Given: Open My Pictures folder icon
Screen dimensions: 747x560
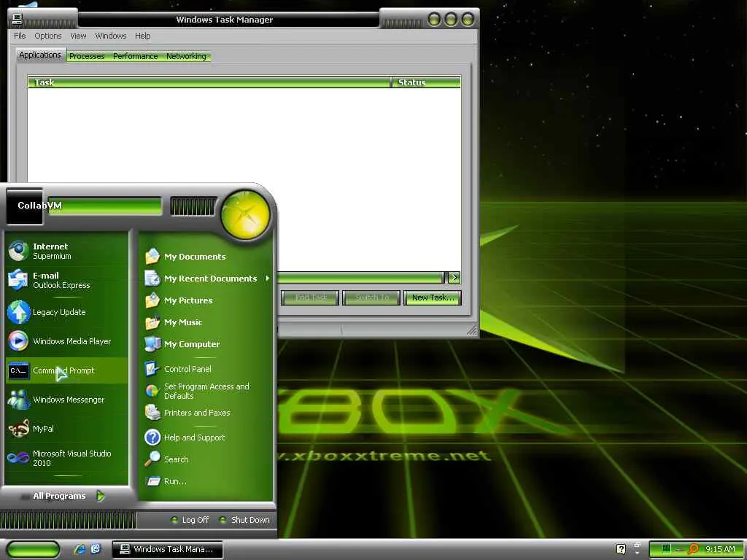Looking at the screenshot, I should [x=152, y=300].
